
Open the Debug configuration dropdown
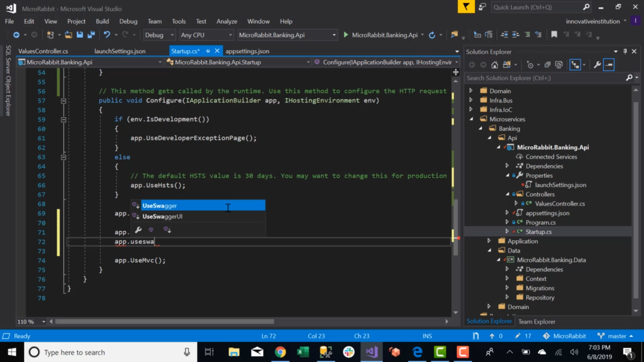coord(159,35)
